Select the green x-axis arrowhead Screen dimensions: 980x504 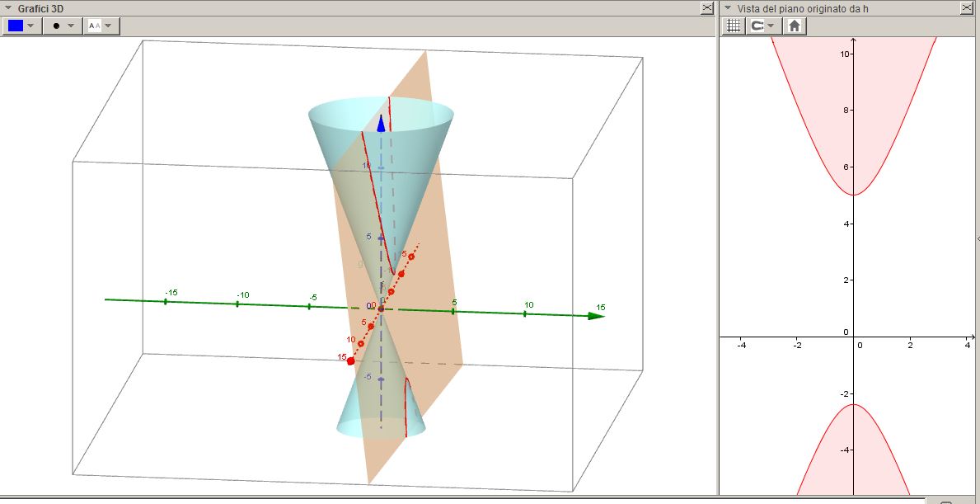point(596,316)
